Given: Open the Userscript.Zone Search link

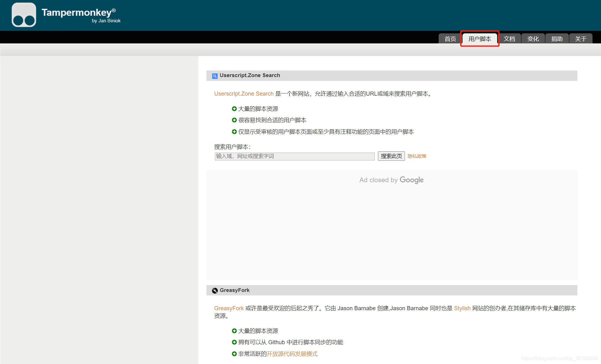Looking at the screenshot, I should [244, 94].
